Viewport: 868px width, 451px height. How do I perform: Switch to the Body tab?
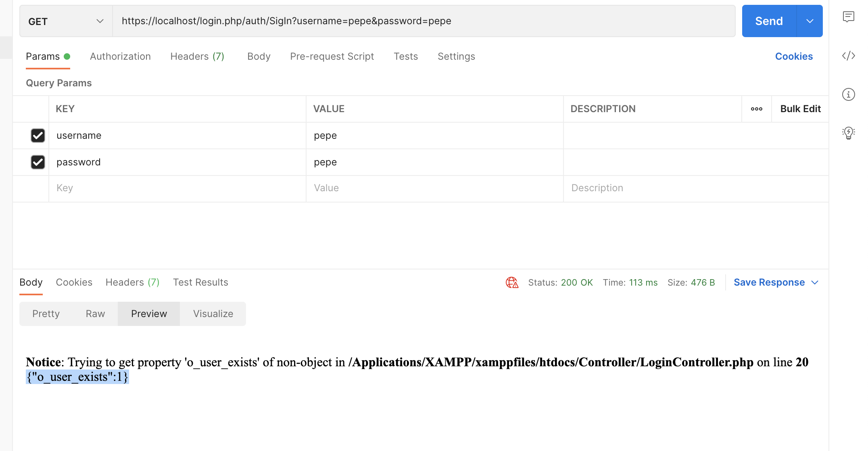click(258, 56)
